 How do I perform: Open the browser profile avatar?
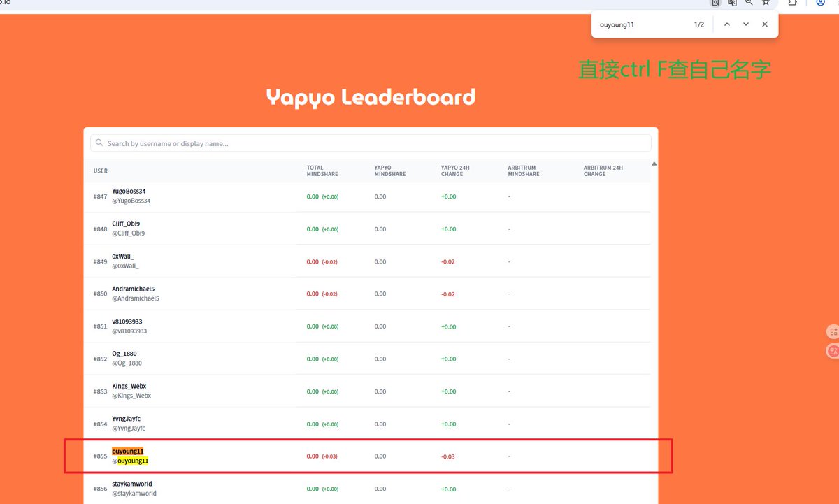(820, 3)
